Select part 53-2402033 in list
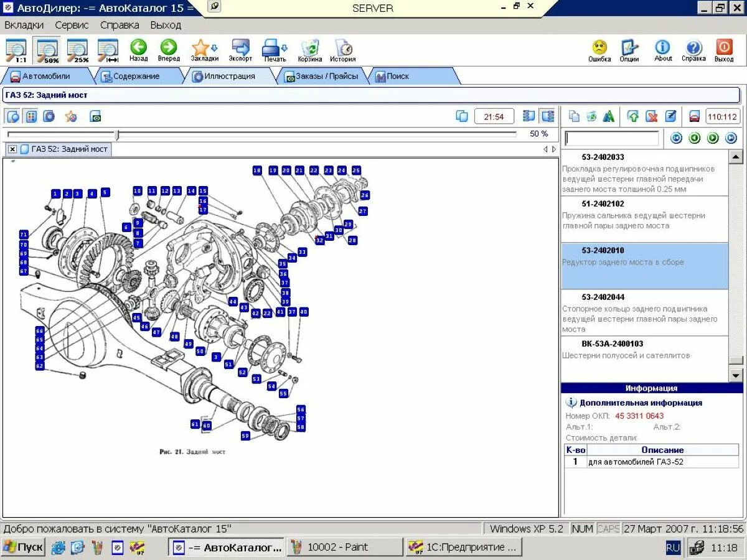 click(644, 173)
